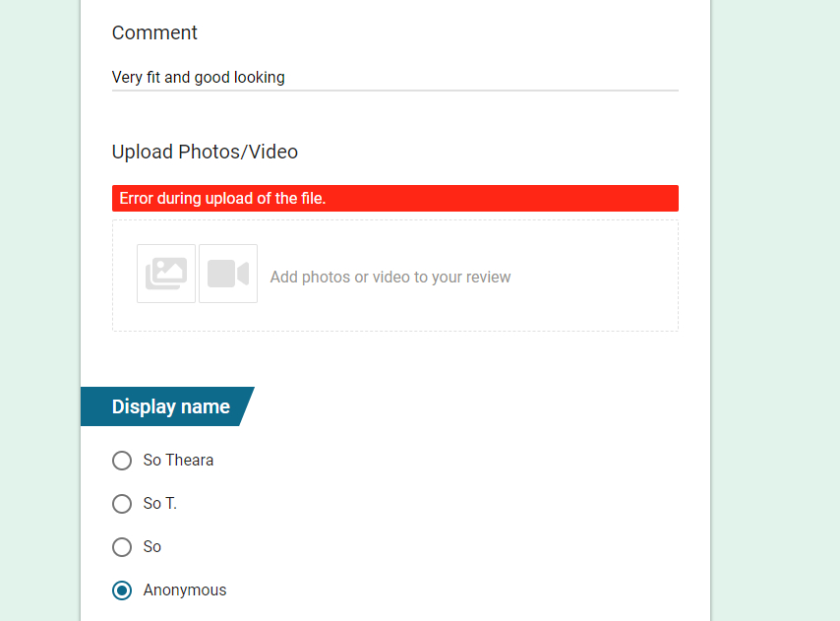Click the 'So' name label text

tap(152, 547)
